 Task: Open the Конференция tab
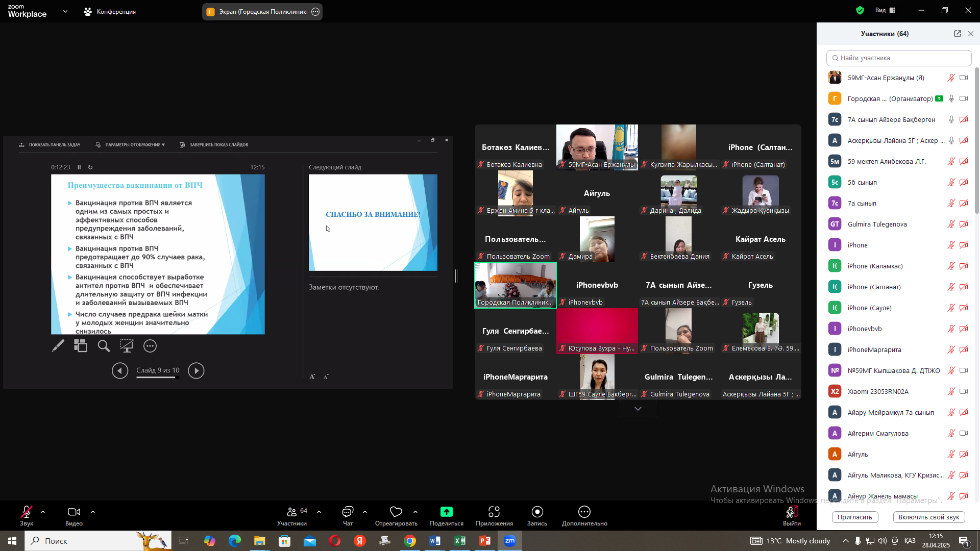click(110, 11)
